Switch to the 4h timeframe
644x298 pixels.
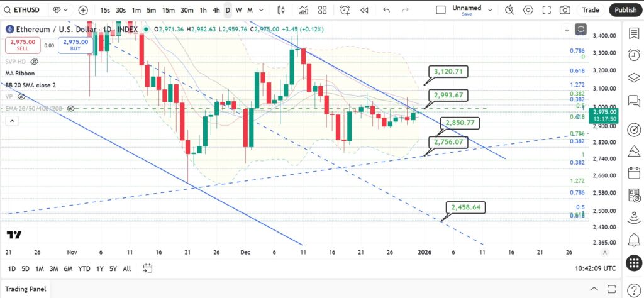coord(216,10)
